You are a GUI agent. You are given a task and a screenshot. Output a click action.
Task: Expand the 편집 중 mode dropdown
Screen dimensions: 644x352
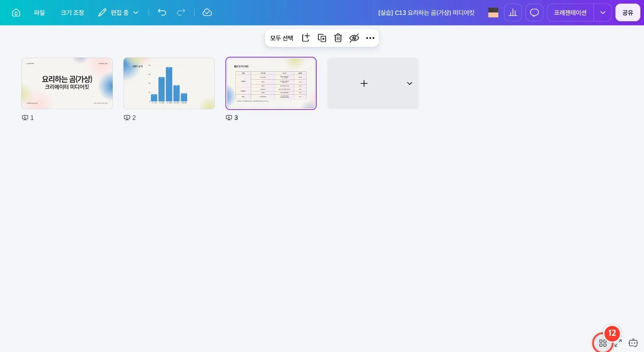pos(119,12)
